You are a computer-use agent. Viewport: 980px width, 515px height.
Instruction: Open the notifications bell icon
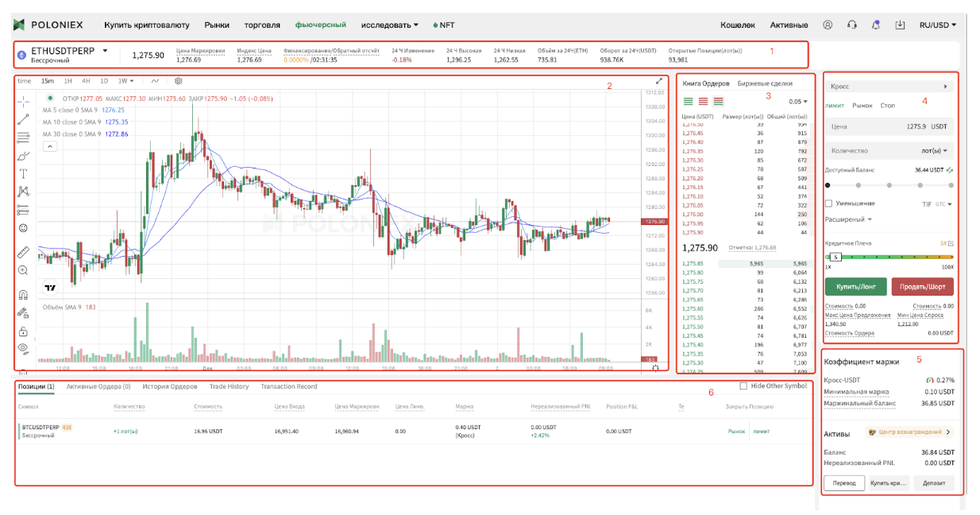pos(876,25)
